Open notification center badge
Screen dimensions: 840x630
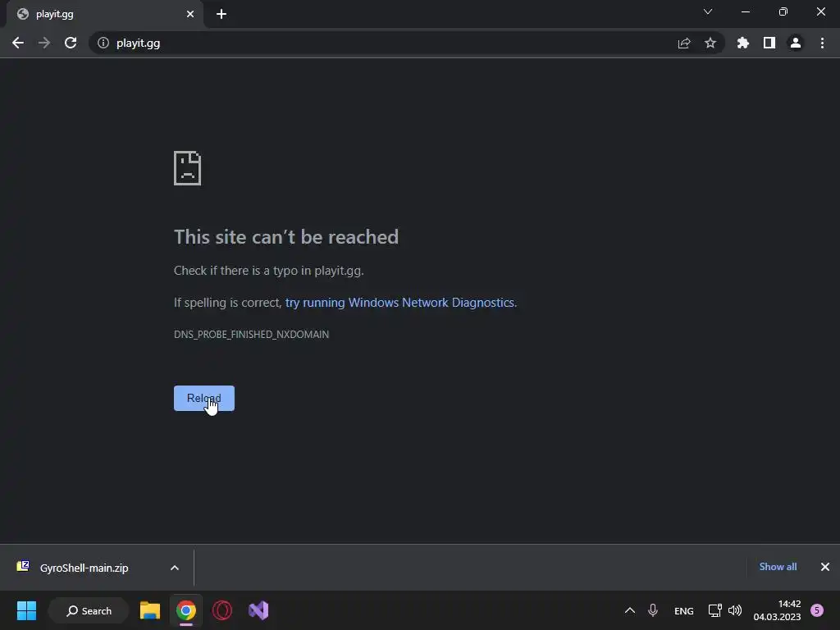click(817, 610)
